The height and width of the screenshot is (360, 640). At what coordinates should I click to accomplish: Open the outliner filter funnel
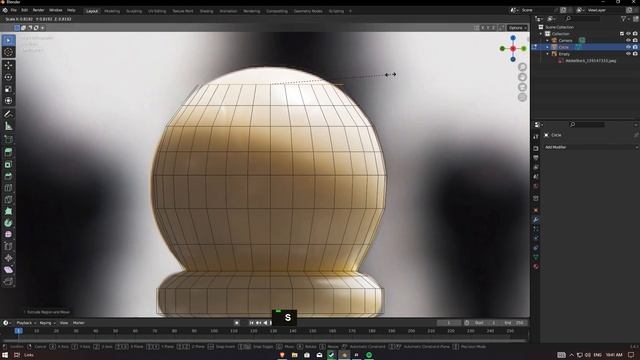(x=624, y=19)
